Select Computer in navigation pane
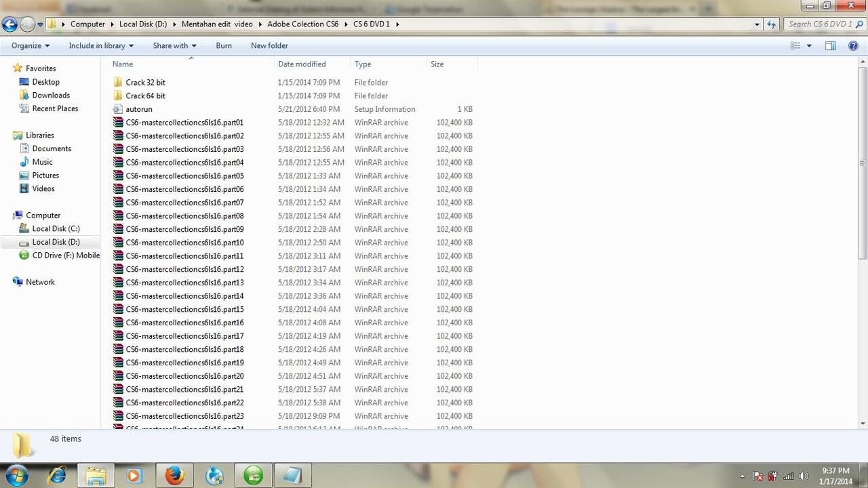Image resolution: width=868 pixels, height=488 pixels. (x=43, y=216)
